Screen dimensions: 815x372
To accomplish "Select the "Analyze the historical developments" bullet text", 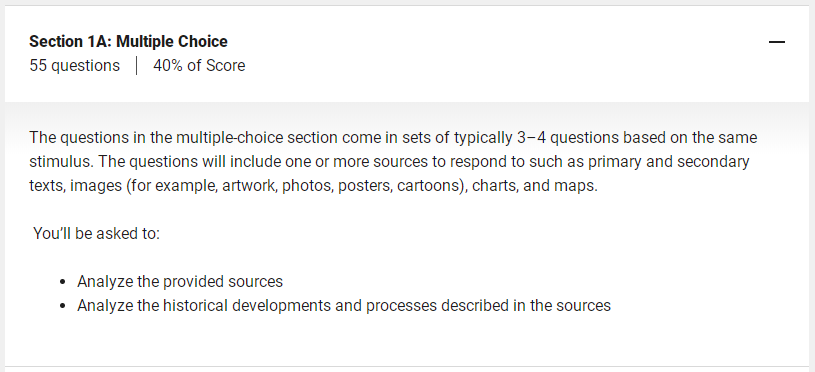I will pyautogui.click(x=344, y=305).
